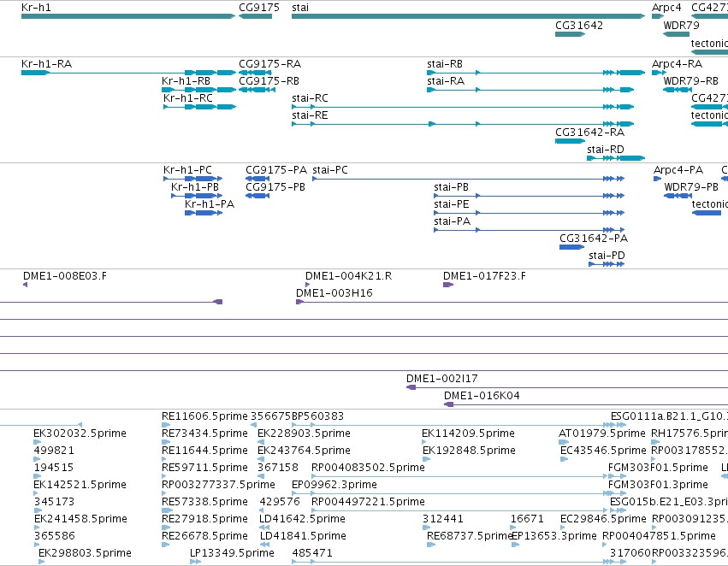
Task: Select EST RP003277337.5prime
Action: (164, 493)
